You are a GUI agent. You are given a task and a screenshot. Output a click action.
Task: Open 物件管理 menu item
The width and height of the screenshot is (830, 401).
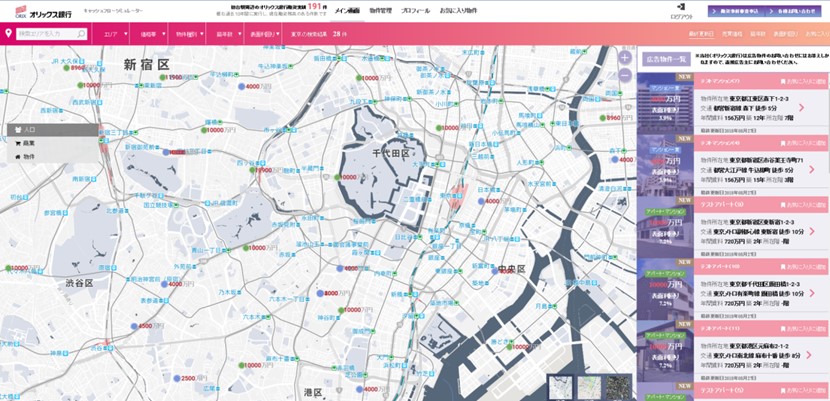pyautogui.click(x=380, y=11)
